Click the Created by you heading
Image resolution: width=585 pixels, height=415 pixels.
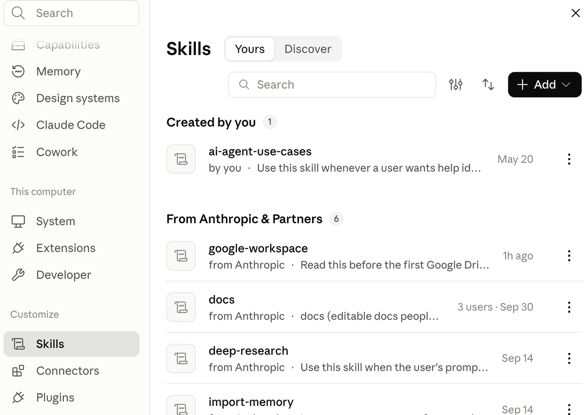211,122
